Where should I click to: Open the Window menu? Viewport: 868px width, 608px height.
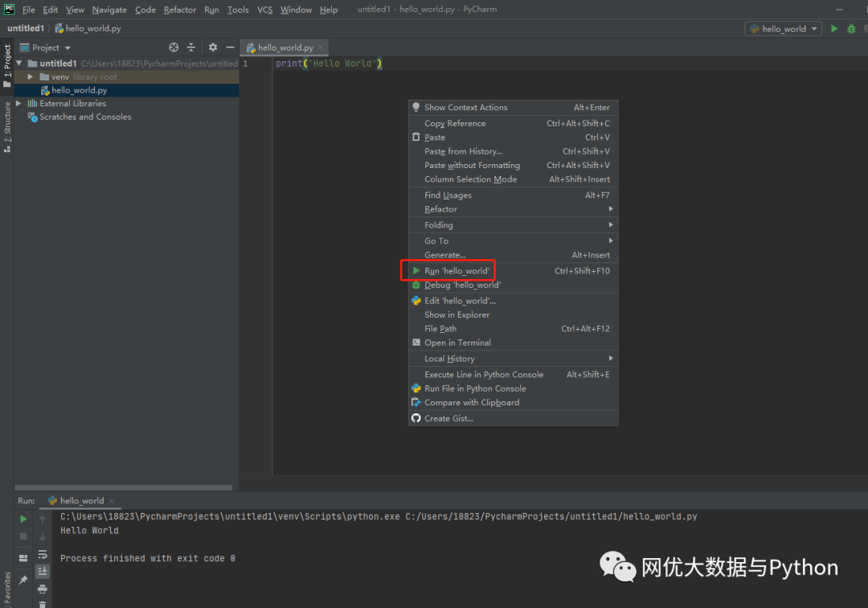296,10
